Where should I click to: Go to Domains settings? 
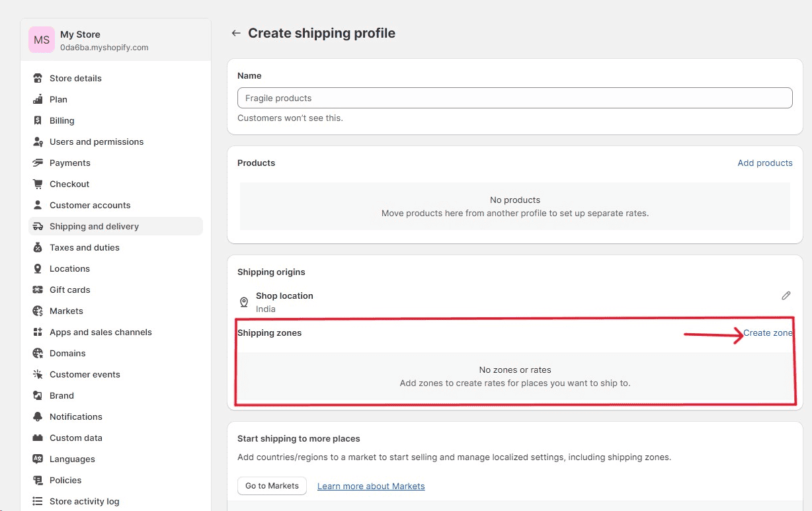coord(116,353)
